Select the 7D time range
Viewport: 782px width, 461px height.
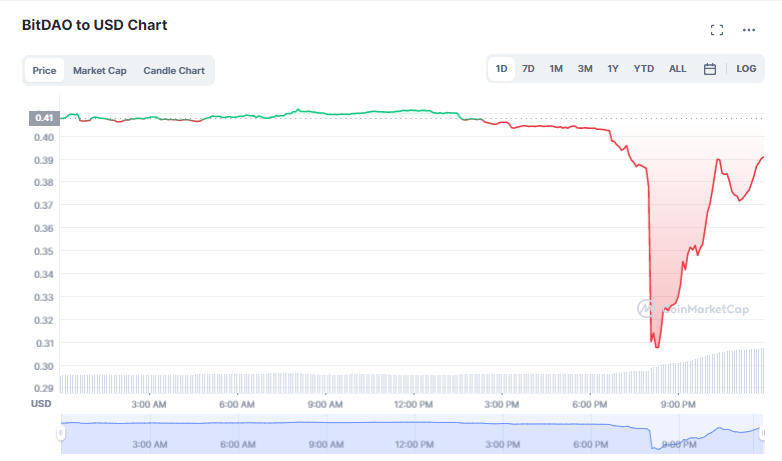point(528,68)
